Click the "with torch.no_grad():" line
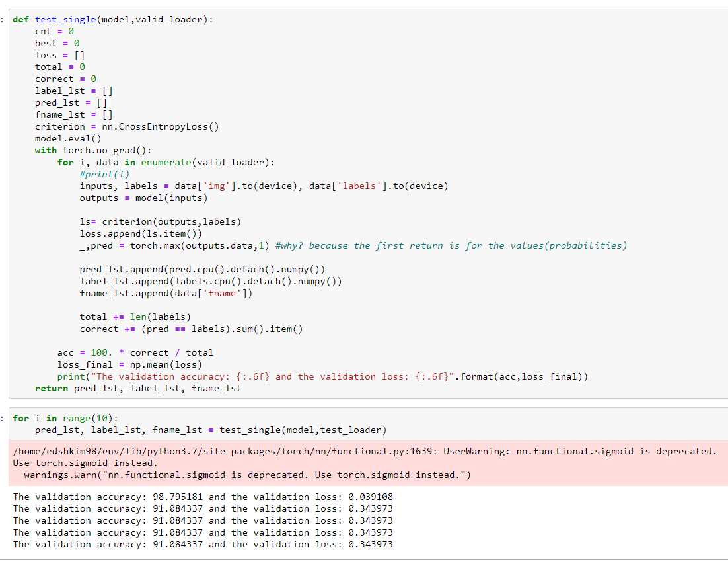The width and height of the screenshot is (728, 562). (x=93, y=151)
